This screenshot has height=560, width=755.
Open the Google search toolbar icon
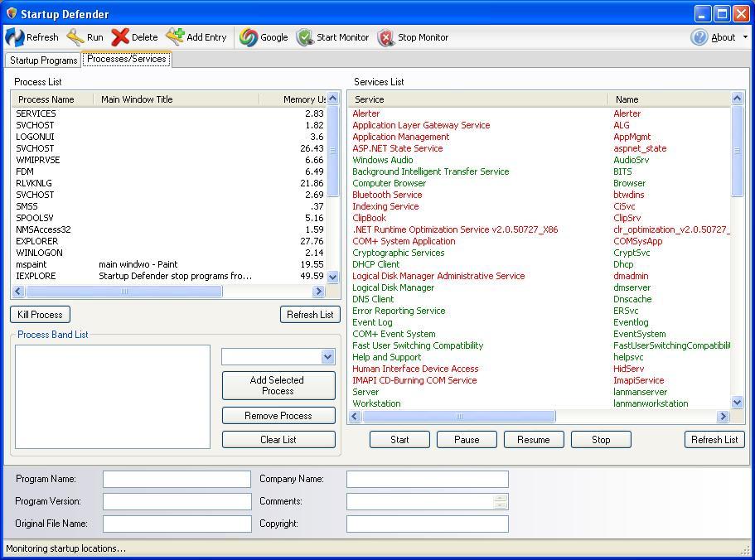(x=249, y=37)
